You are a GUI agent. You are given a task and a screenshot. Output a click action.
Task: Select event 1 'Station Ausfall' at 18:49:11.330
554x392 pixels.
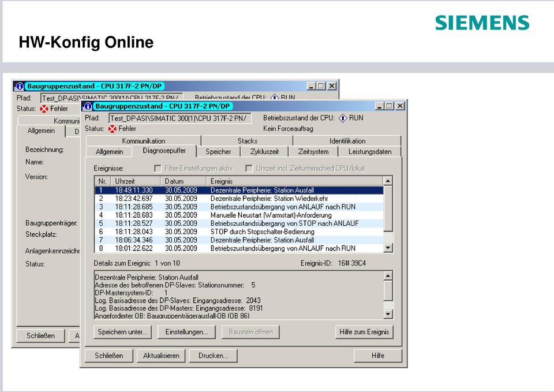coord(239,190)
